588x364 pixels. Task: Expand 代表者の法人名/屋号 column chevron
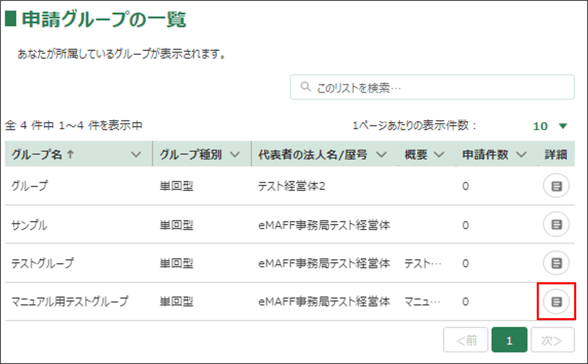[381, 154]
